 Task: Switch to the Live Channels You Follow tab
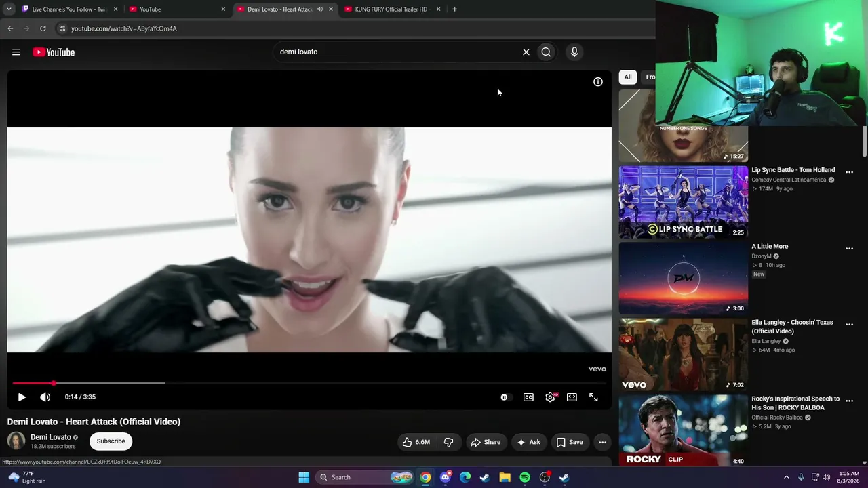tap(68, 9)
